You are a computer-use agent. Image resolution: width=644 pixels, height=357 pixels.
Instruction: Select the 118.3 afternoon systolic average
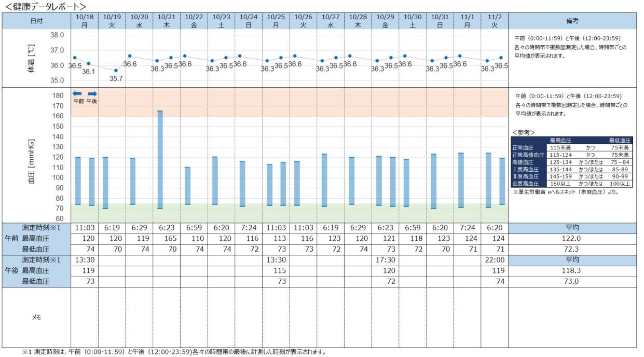pos(572,270)
